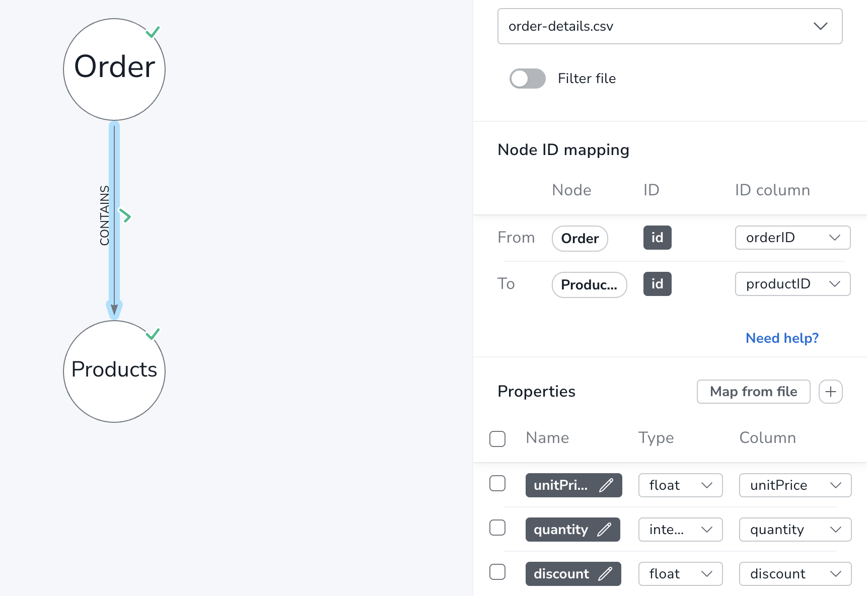Click the CONTAINS relationship arrow
Image resolution: width=868 pixels, height=596 pixels.
click(x=114, y=220)
